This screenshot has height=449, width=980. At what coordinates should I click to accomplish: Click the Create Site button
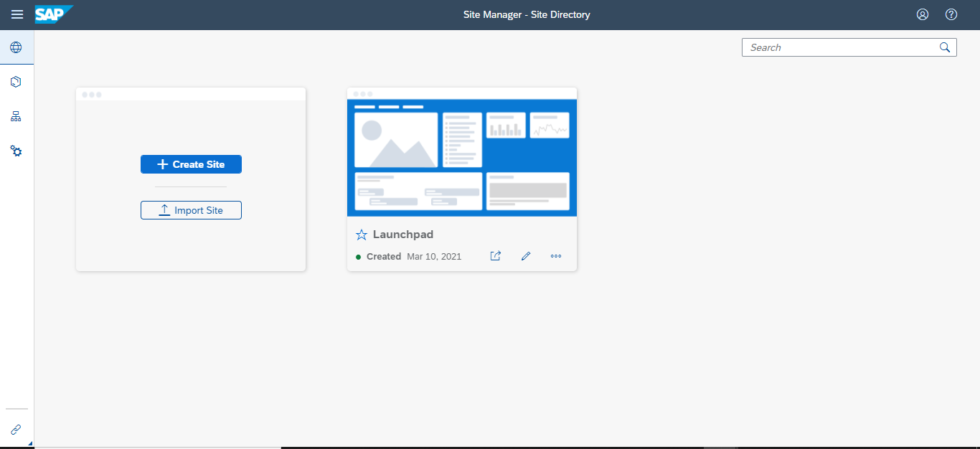click(x=191, y=164)
